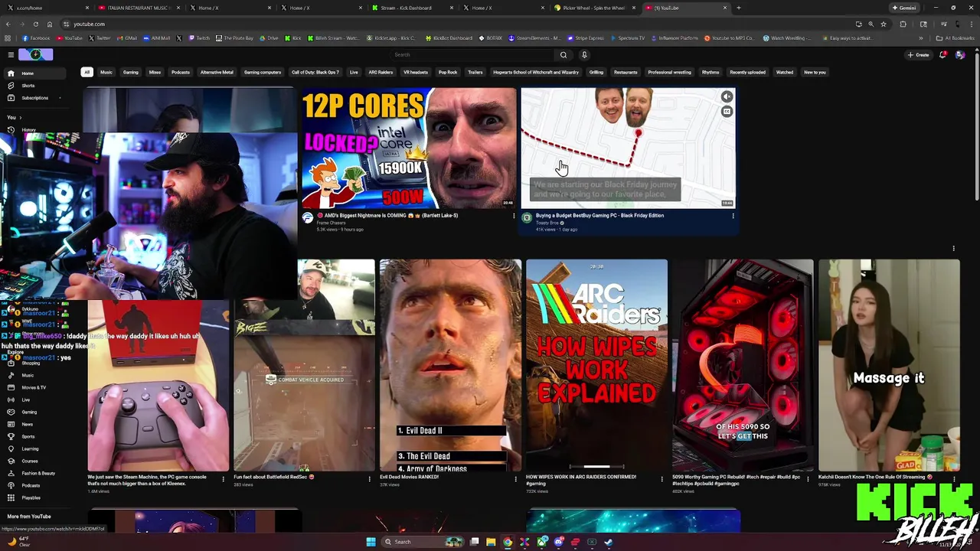Open Chrome three-dot menu
The width and height of the screenshot is (980, 551).
coord(971,24)
